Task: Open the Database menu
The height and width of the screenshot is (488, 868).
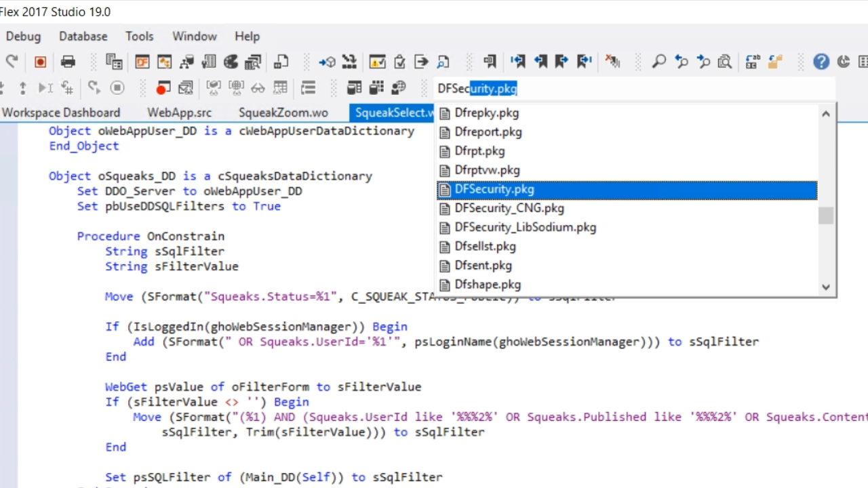Action: pyautogui.click(x=83, y=37)
